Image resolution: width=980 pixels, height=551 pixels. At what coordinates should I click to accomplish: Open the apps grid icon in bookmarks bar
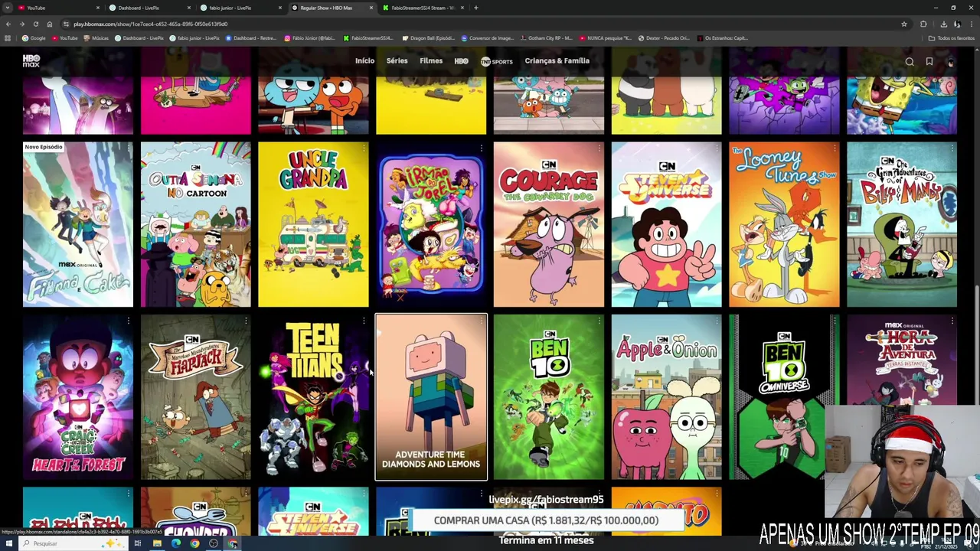click(8, 38)
